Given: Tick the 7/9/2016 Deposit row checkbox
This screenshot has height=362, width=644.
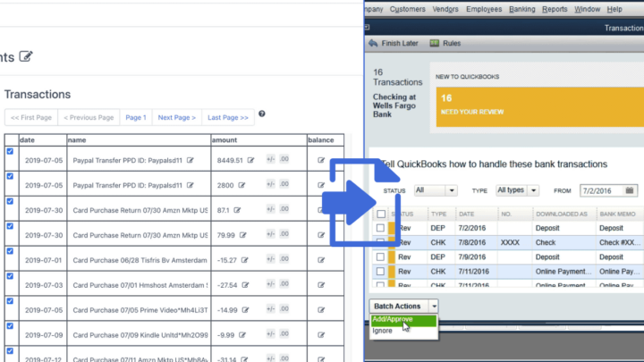Looking at the screenshot, I should coord(380,257).
